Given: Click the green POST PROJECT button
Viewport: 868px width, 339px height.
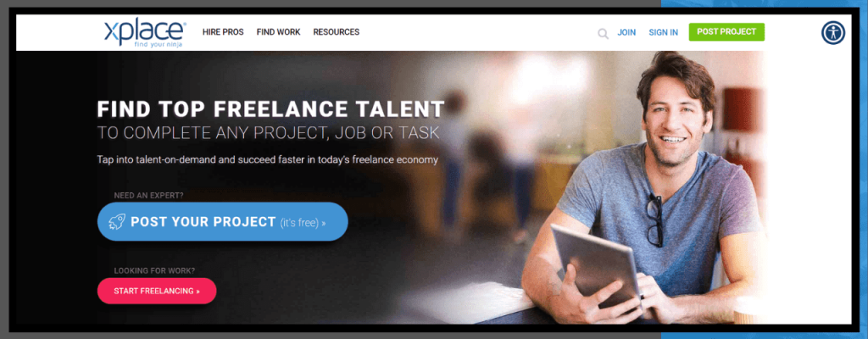Looking at the screenshot, I should tap(726, 32).
